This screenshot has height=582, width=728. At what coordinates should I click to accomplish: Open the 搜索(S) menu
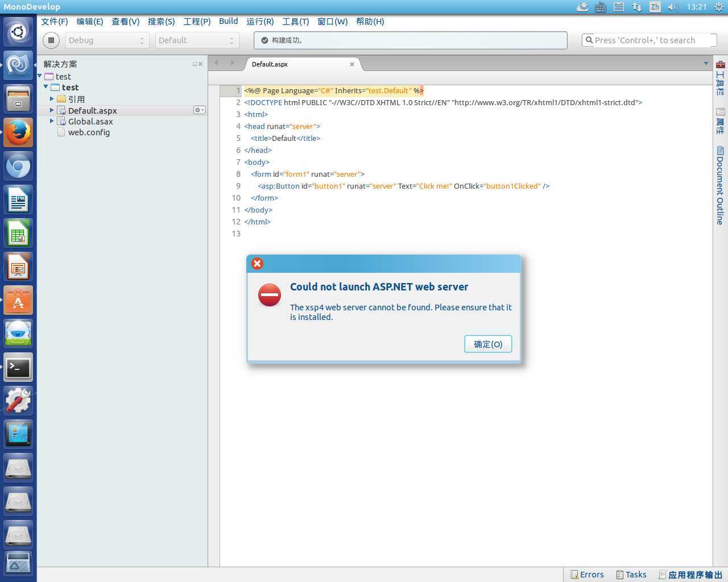[161, 22]
